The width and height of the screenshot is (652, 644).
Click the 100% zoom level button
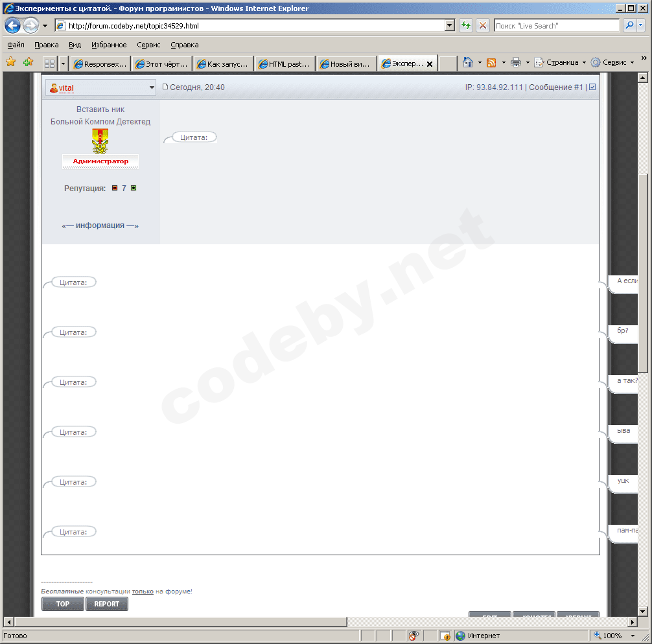609,636
